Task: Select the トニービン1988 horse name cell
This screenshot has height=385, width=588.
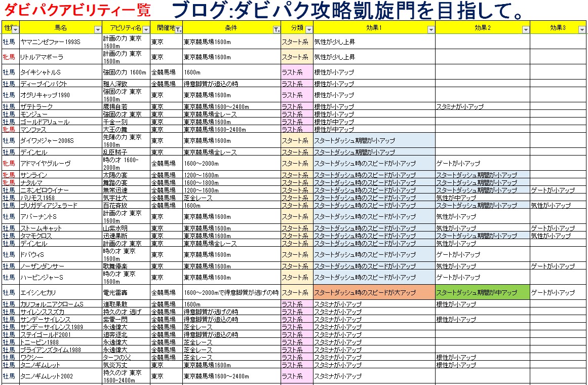Action: coord(61,342)
